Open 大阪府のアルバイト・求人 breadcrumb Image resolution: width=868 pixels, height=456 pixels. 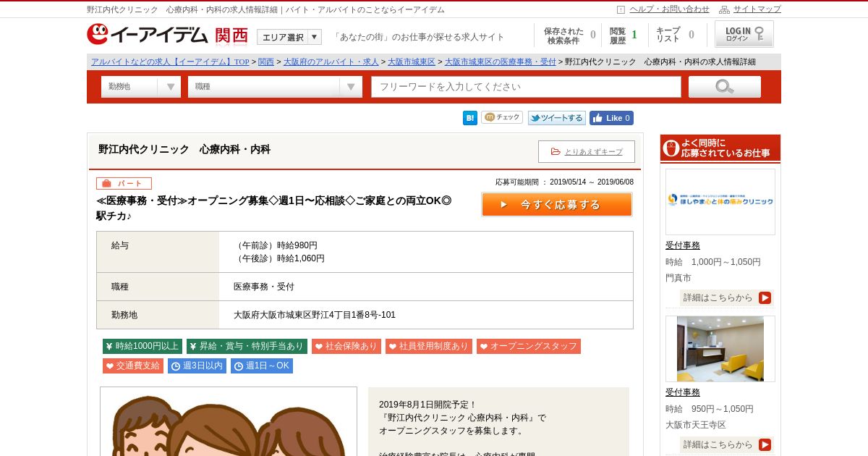(x=331, y=62)
